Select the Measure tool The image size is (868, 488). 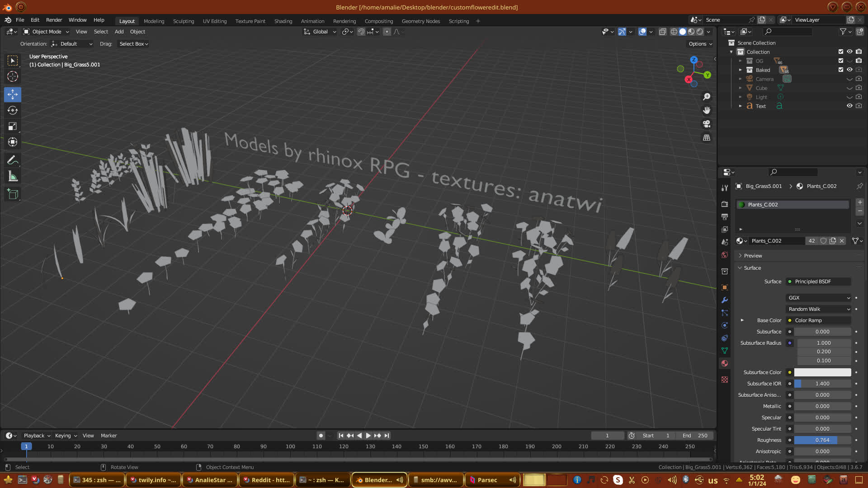point(13,177)
